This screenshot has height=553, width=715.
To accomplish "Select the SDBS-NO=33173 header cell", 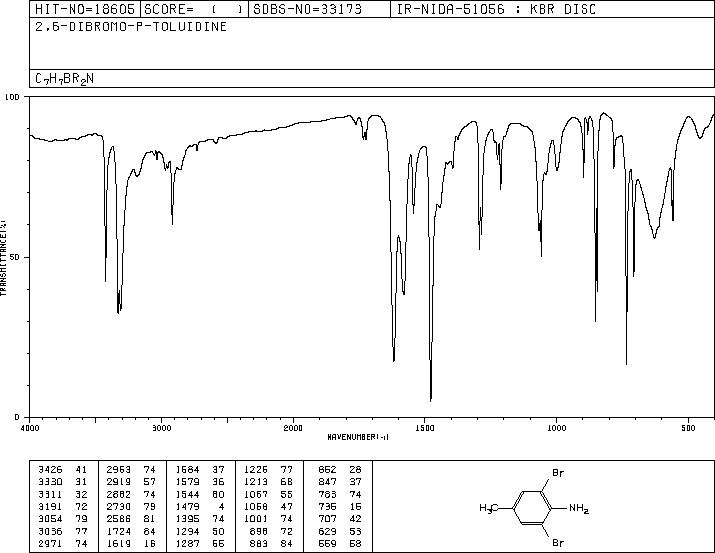I will [319, 9].
